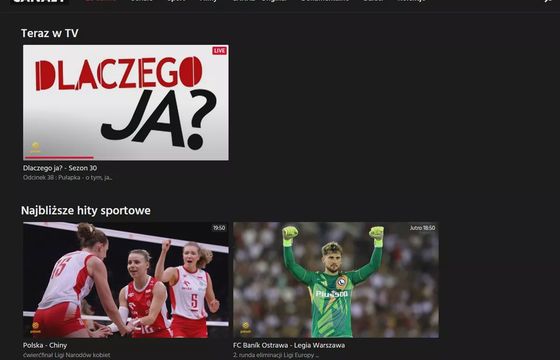This screenshot has width=560, height=360.
Task: Click Polsat logo on Dlaczego ja? thumbnail
Action: coord(35,147)
